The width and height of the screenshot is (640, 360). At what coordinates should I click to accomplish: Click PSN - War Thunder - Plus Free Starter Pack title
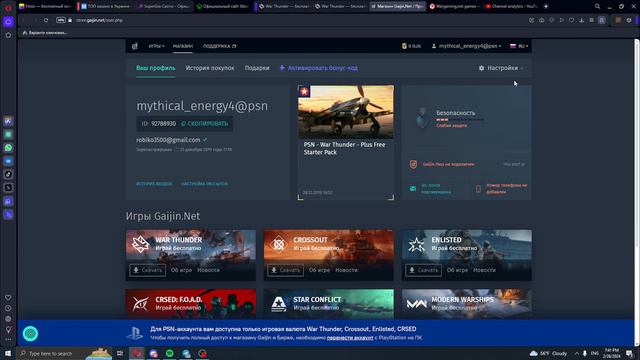pyautogui.click(x=344, y=149)
